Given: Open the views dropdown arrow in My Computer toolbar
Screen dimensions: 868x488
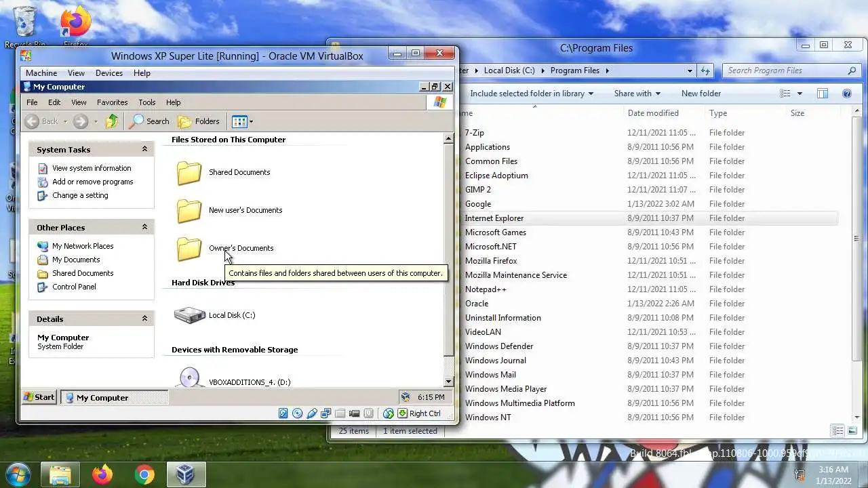Looking at the screenshot, I should click(x=251, y=122).
